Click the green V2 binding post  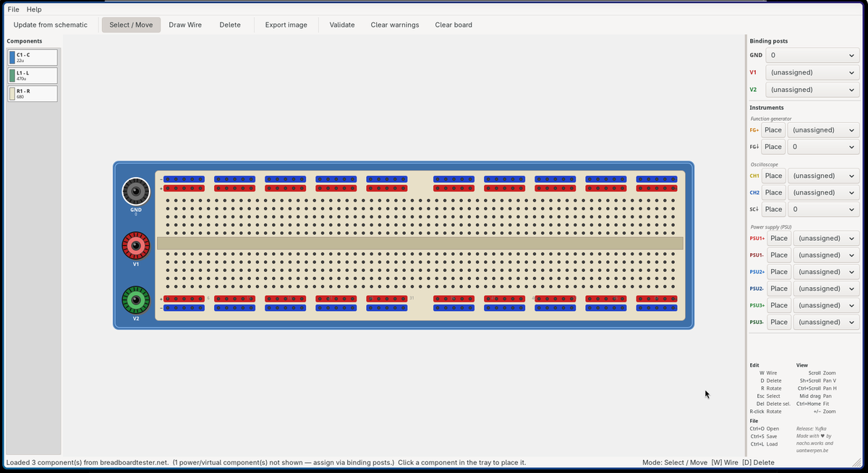136,300
